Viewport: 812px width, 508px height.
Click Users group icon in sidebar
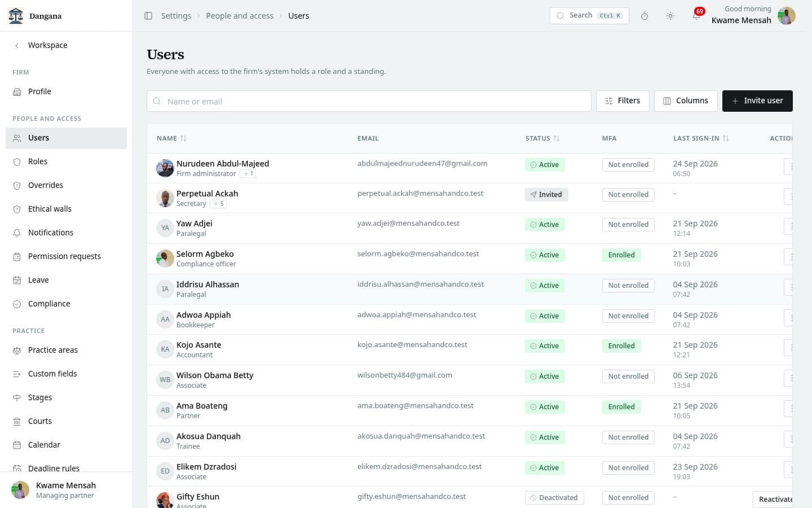click(17, 138)
